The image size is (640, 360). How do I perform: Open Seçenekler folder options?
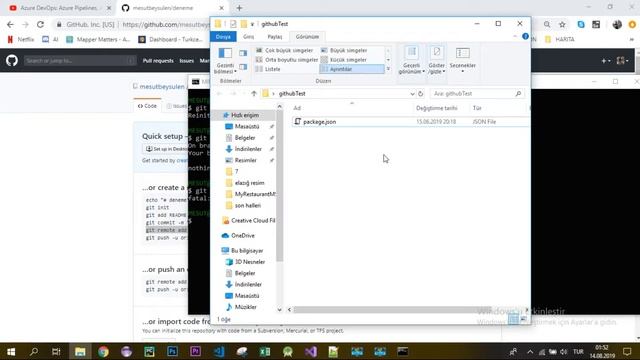462,60
